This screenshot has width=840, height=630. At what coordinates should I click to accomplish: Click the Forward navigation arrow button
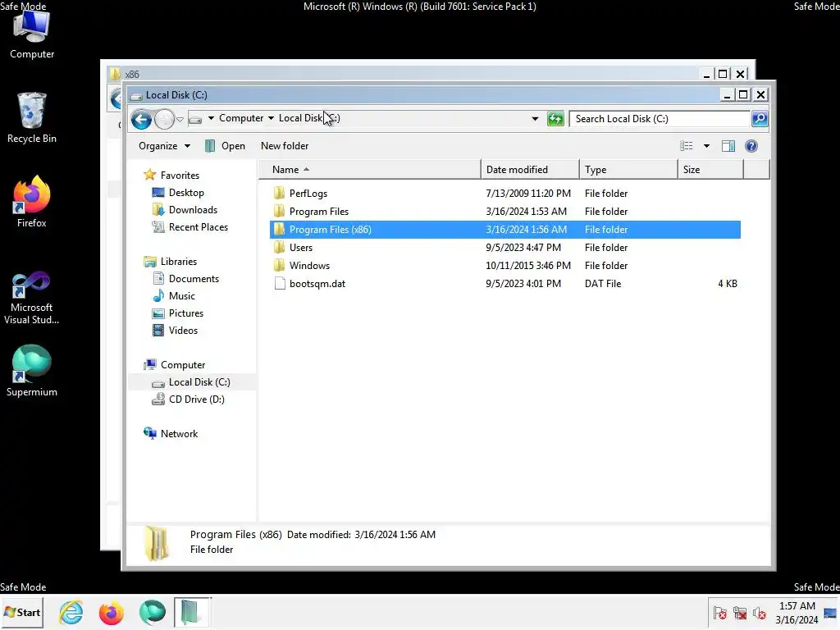click(x=164, y=119)
